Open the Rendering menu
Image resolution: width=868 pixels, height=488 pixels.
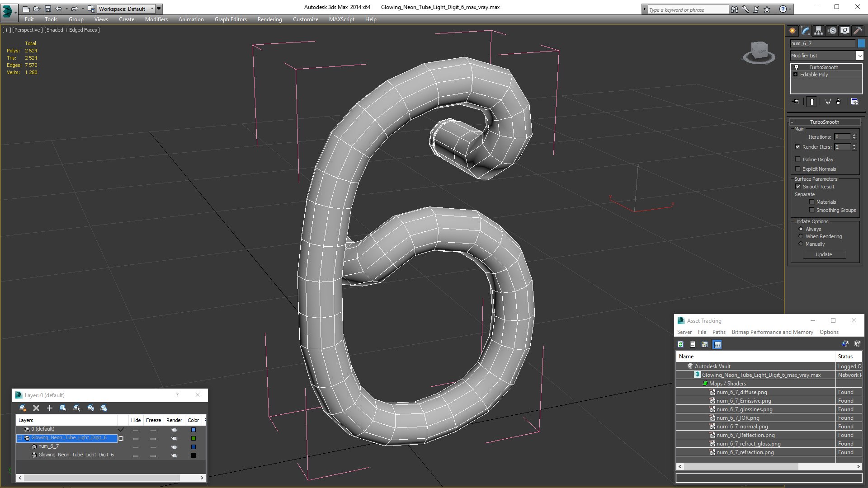pyautogui.click(x=269, y=19)
